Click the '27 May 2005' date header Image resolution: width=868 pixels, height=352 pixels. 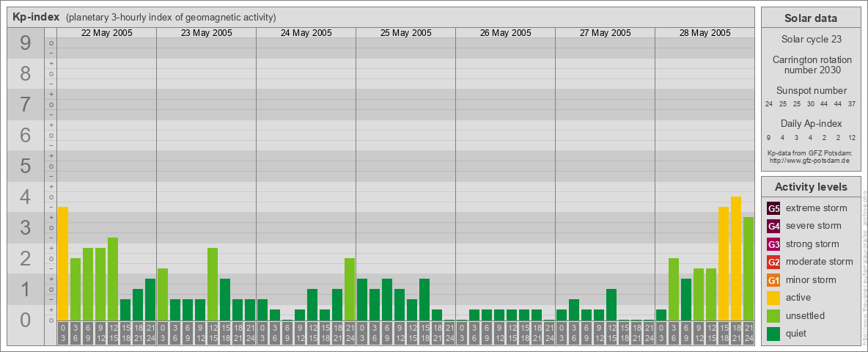605,33
